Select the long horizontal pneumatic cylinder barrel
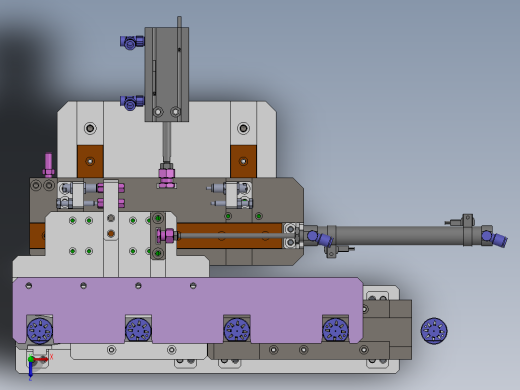This screenshot has height=390, width=520. tap(398, 236)
